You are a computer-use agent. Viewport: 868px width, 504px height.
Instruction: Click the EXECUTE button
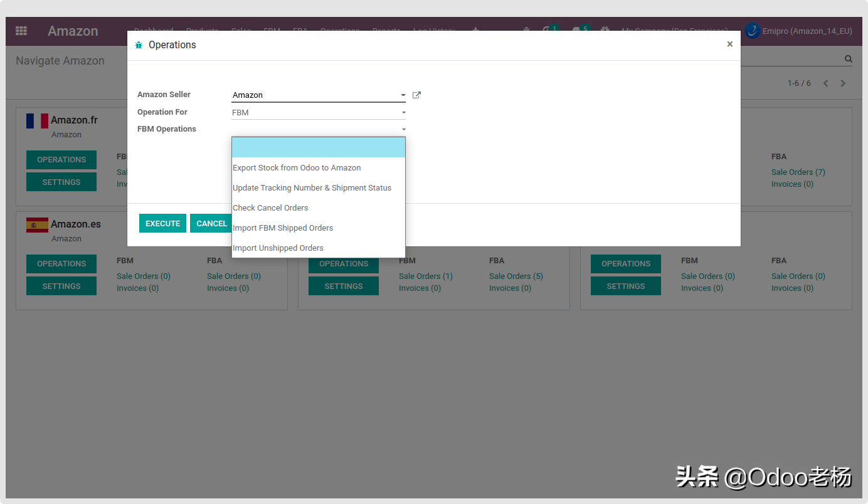pos(162,223)
